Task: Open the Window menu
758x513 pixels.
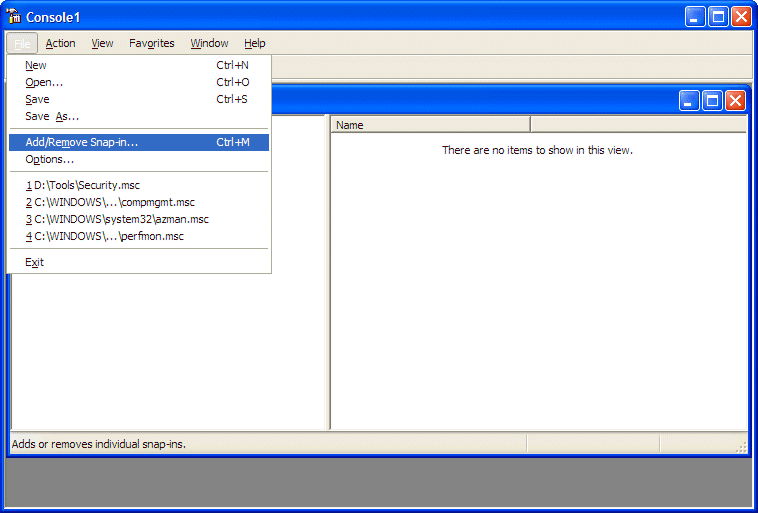Action: (x=209, y=44)
